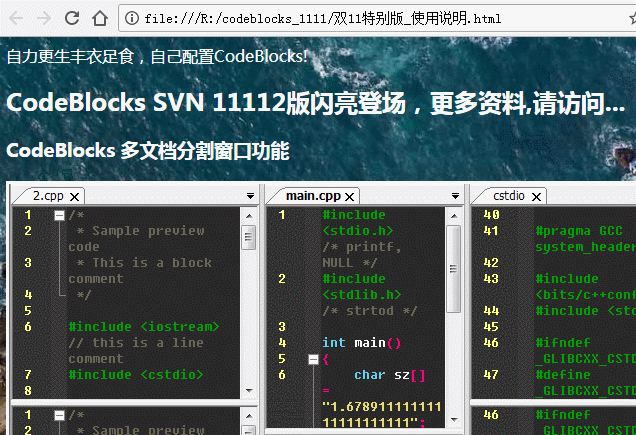The width and height of the screenshot is (636, 435).
Task: Click the 'CodeBlocks SVN 11112版闪亮登场' headline
Action: [206, 103]
